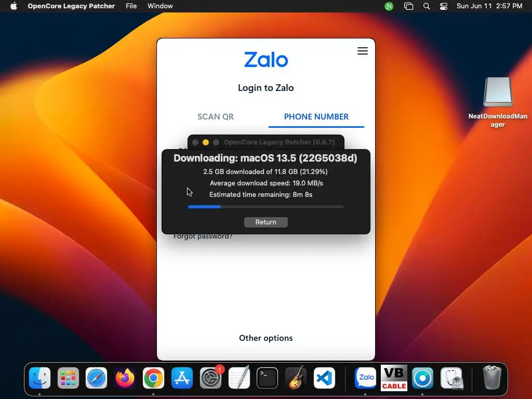Open the Zalo hamburger menu
Screen dimensions: 532x399
point(362,51)
